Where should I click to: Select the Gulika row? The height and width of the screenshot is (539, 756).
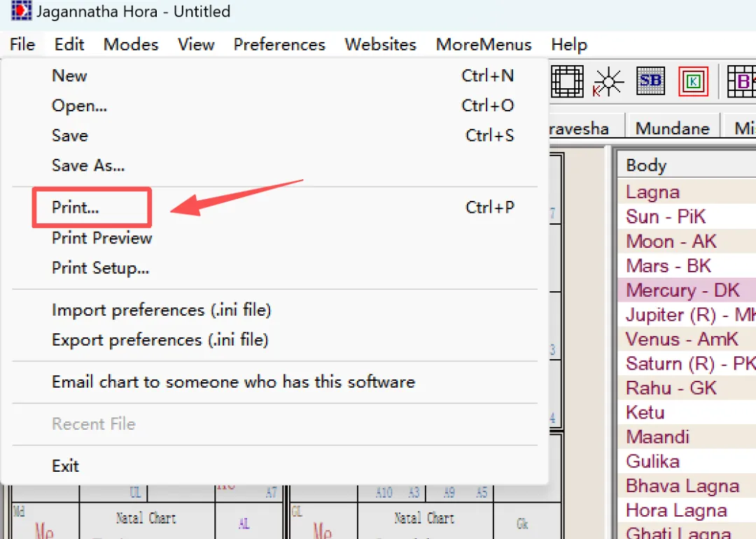tap(687, 461)
